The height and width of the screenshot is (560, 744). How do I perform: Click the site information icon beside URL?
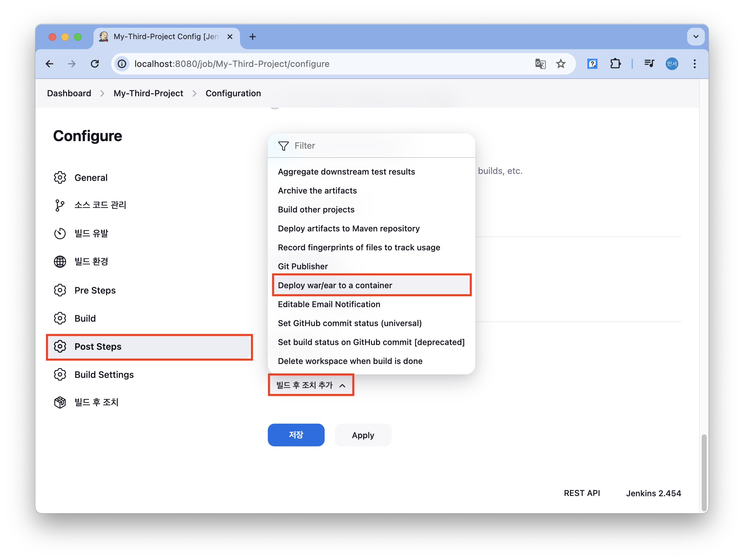[122, 64]
